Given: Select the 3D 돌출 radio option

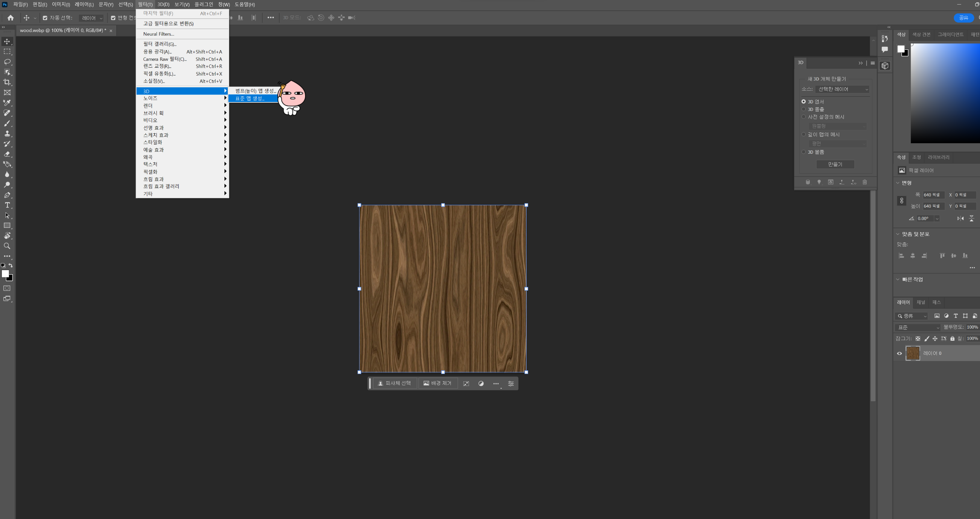Looking at the screenshot, I should [804, 109].
